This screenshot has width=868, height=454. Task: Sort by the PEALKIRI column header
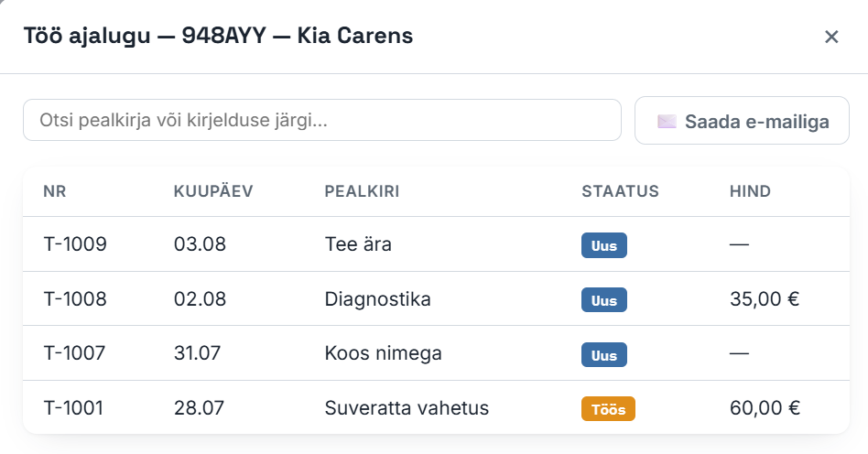[x=362, y=191]
